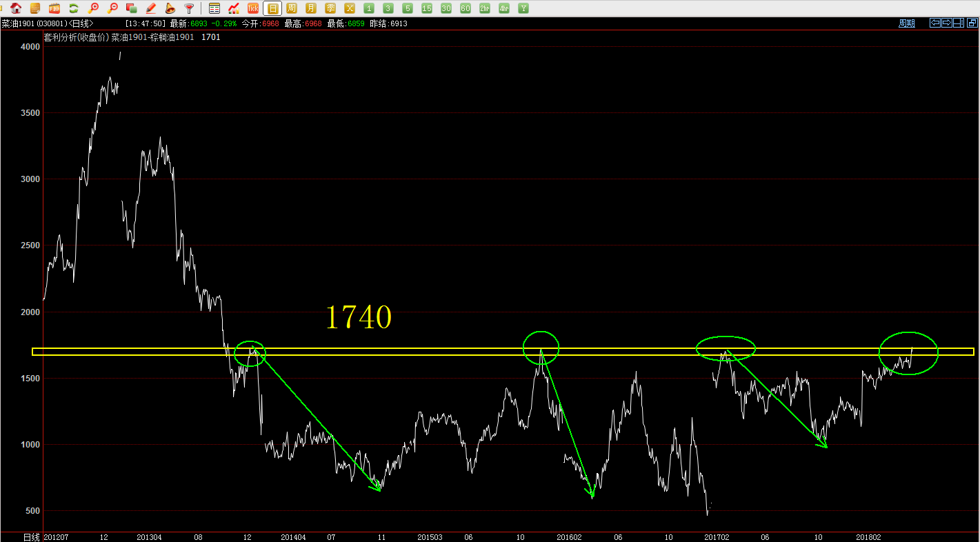Click the change value -0.29%
The image size is (980, 542).
(x=226, y=23)
